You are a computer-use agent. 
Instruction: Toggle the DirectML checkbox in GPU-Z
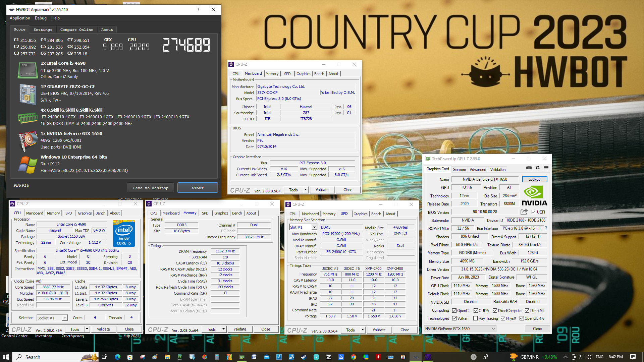pyautogui.click(x=527, y=311)
